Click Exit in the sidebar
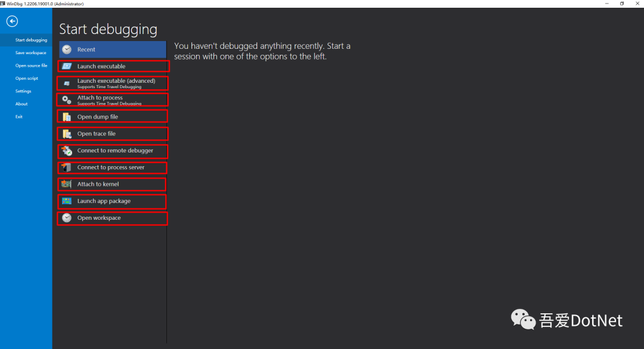Screen dimensions: 644x349 tap(19, 117)
